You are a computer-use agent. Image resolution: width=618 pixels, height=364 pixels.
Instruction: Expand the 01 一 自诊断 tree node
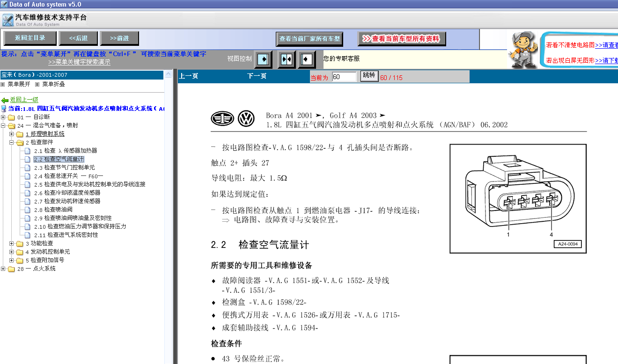point(3,117)
